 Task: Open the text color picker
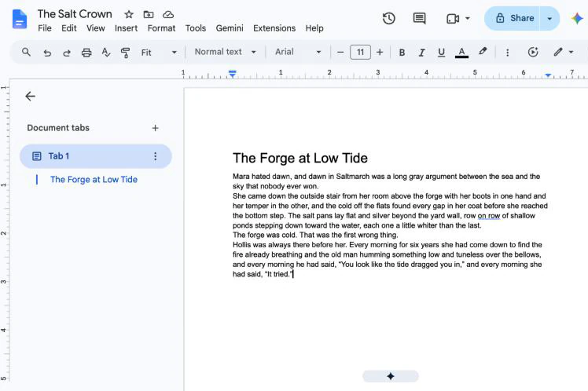[461, 53]
